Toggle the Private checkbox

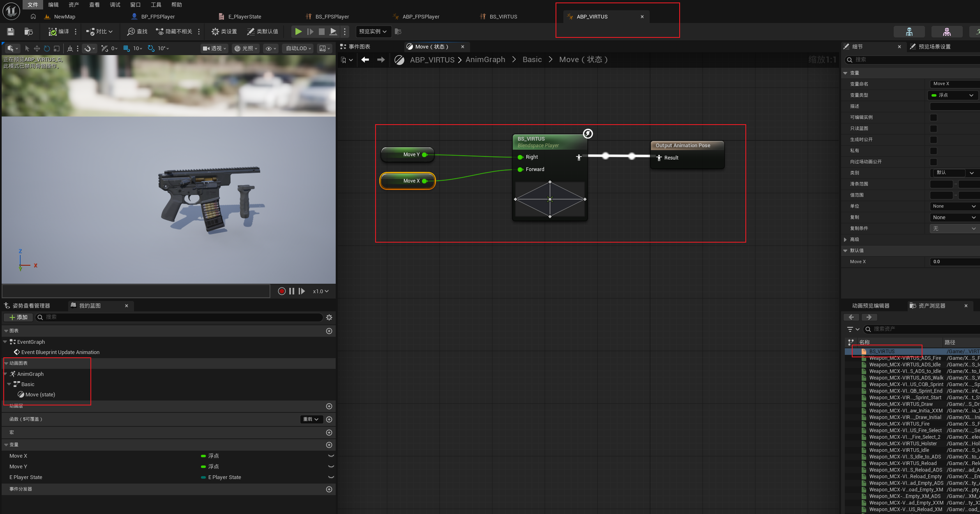click(934, 151)
